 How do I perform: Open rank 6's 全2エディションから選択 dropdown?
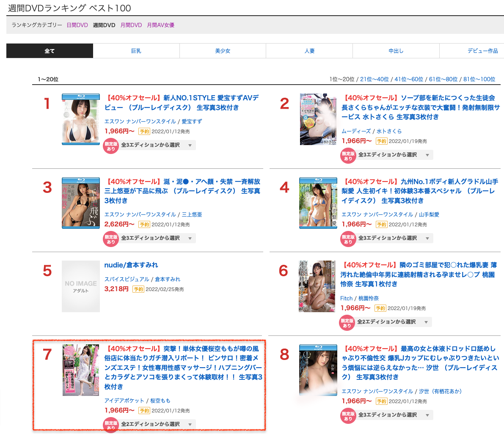click(393, 322)
